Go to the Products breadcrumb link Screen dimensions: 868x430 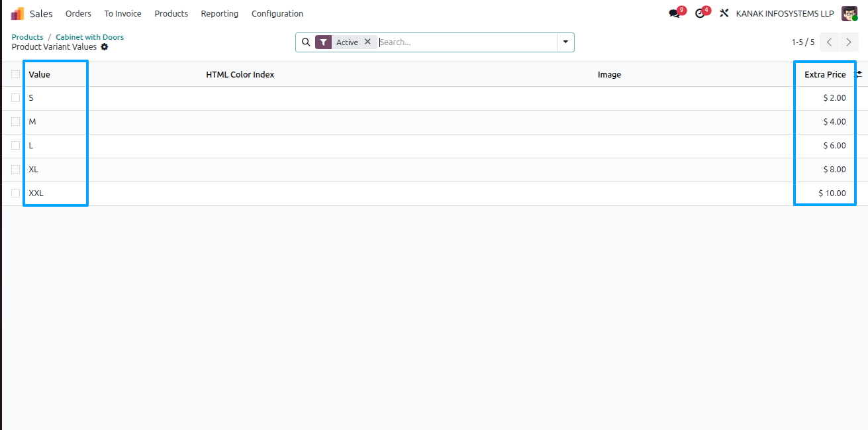27,37
